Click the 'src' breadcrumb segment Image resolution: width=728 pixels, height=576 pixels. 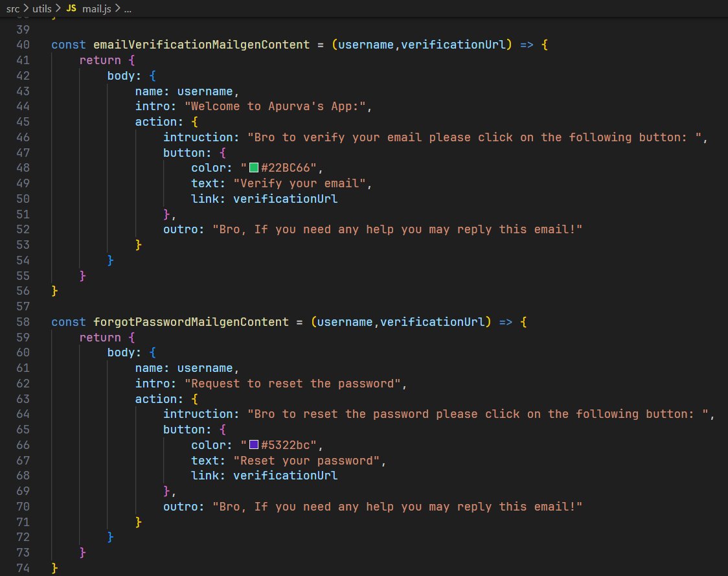tap(13, 8)
